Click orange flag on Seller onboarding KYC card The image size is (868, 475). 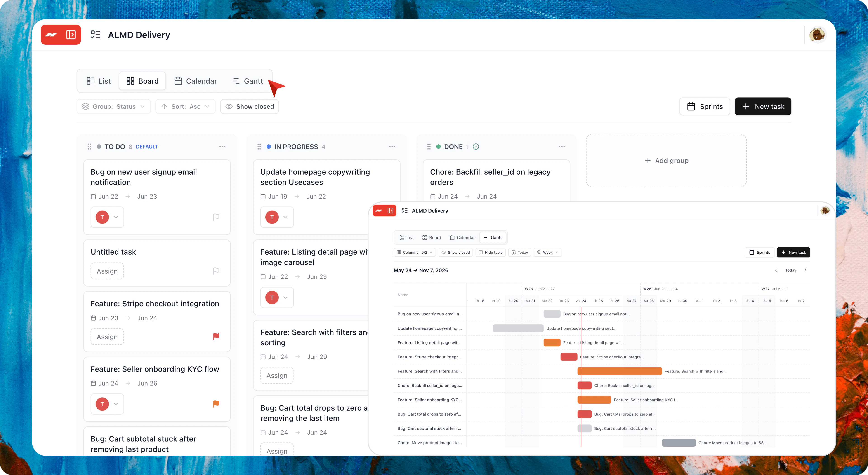(x=216, y=404)
